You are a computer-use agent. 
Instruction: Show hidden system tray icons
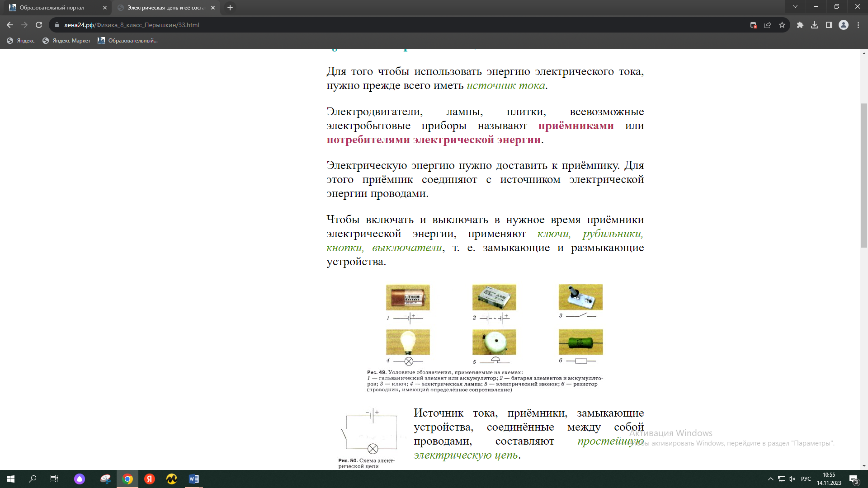[x=770, y=479]
